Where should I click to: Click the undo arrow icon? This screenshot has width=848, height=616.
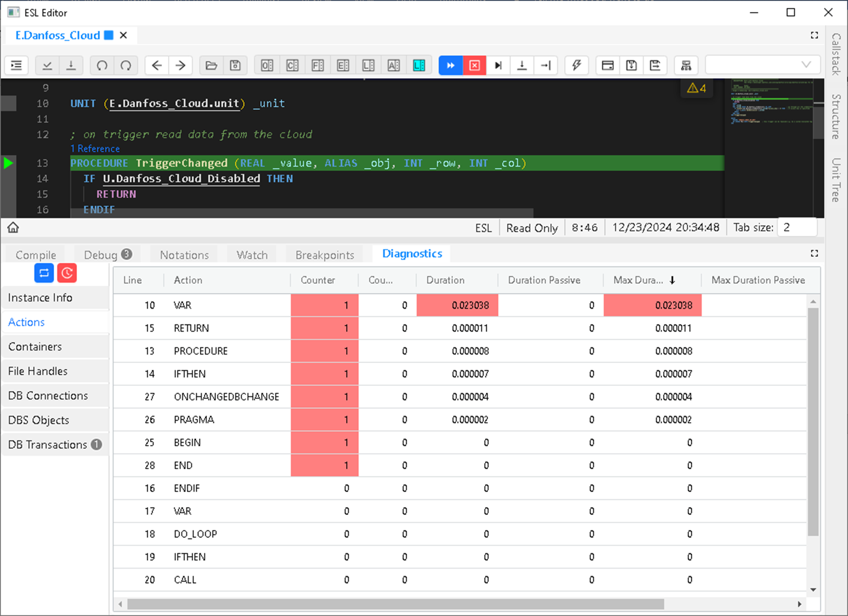[x=102, y=66]
